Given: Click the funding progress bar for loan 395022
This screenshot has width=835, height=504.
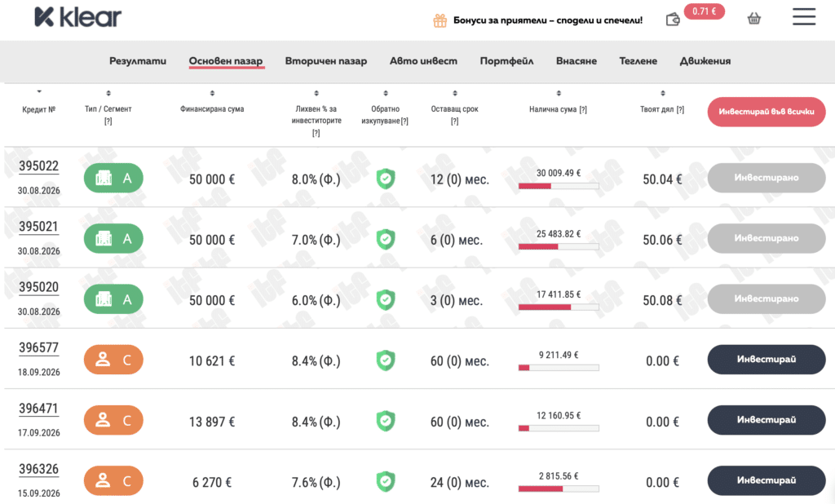Looking at the screenshot, I should (x=559, y=186).
